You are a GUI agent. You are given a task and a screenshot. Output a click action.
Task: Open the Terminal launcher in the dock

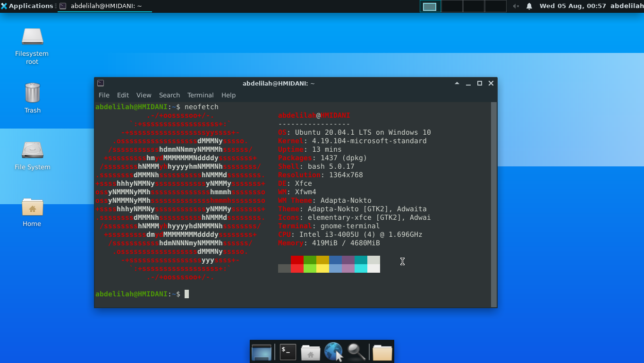288,352
